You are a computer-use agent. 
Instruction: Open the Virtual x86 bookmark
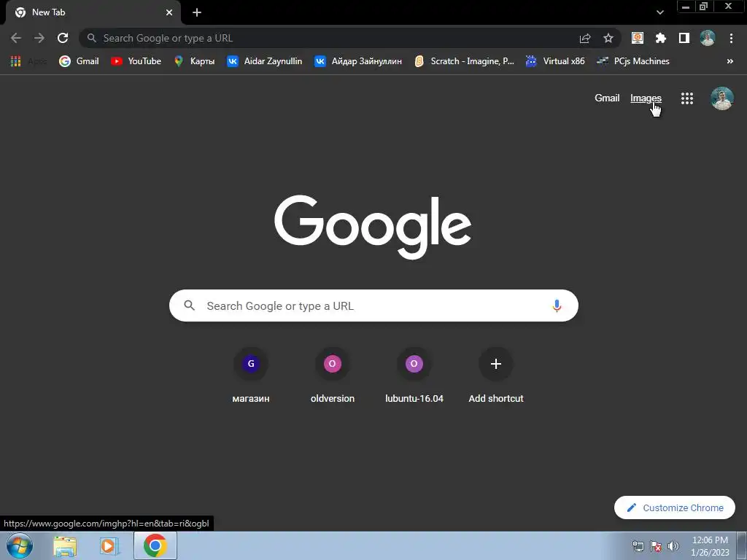[x=555, y=61]
